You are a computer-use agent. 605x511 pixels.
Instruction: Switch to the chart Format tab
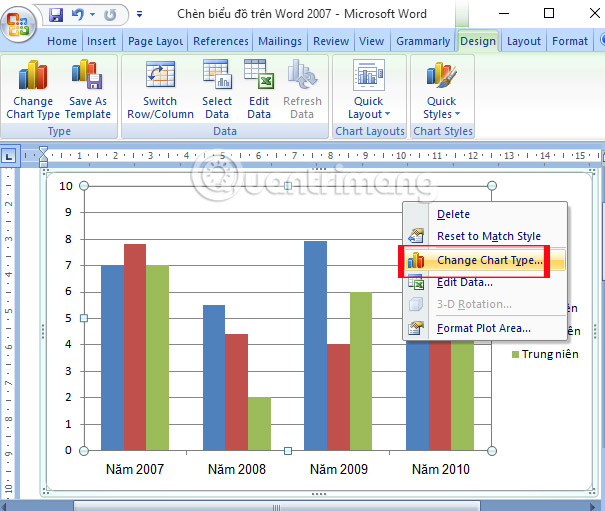(570, 41)
